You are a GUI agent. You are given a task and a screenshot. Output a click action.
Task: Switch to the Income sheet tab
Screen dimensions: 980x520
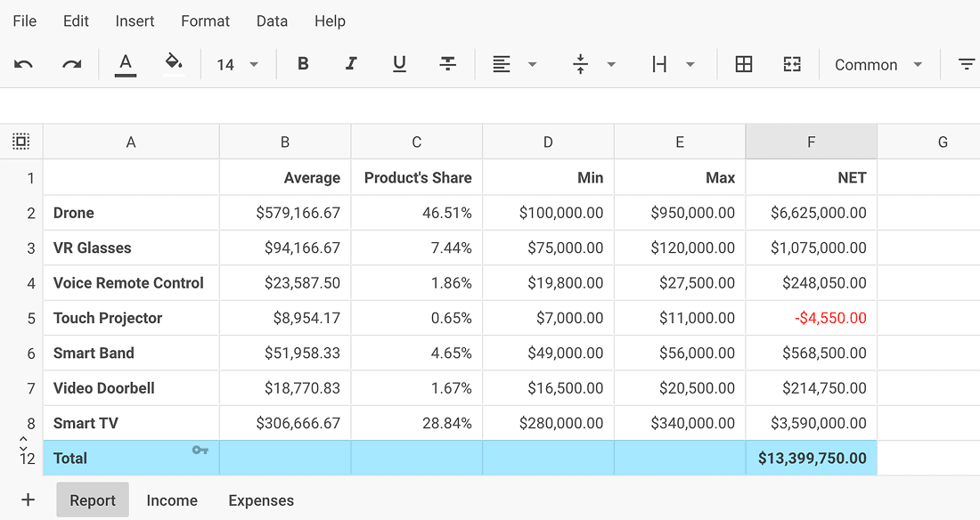click(172, 500)
